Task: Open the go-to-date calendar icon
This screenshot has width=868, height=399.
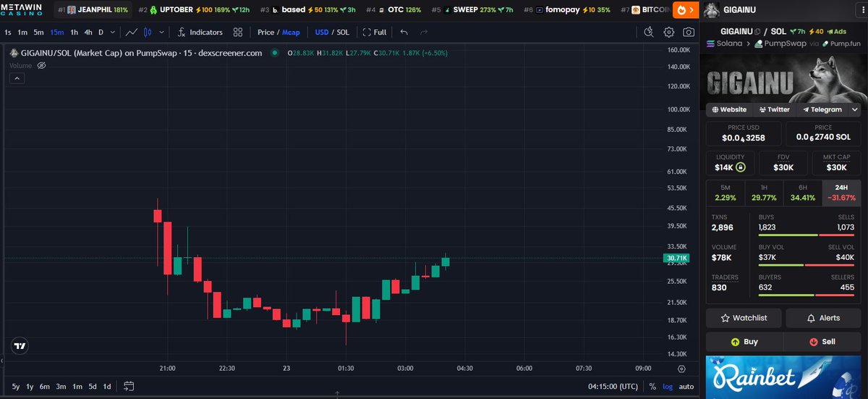Action: coord(129,386)
